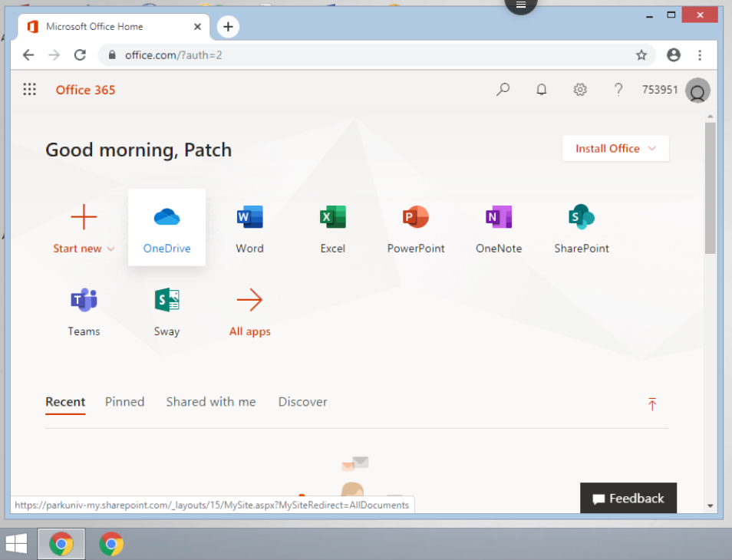Open the notifications bell

click(542, 89)
